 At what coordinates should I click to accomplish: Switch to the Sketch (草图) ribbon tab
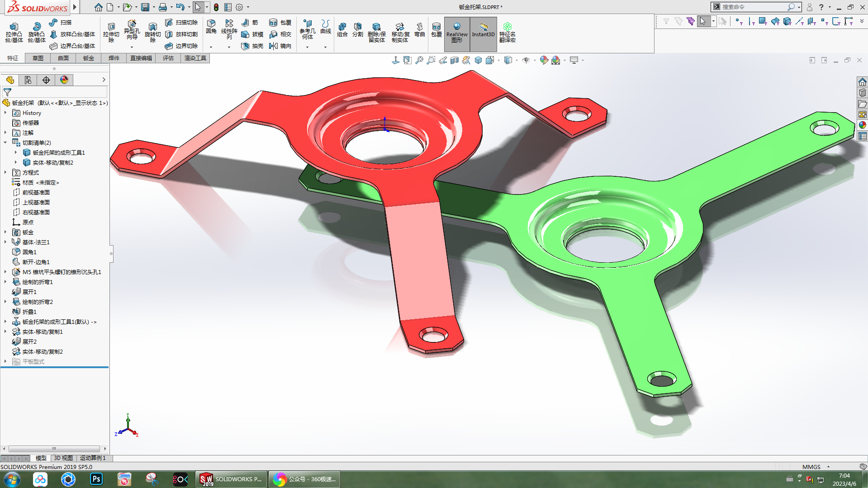[38, 58]
